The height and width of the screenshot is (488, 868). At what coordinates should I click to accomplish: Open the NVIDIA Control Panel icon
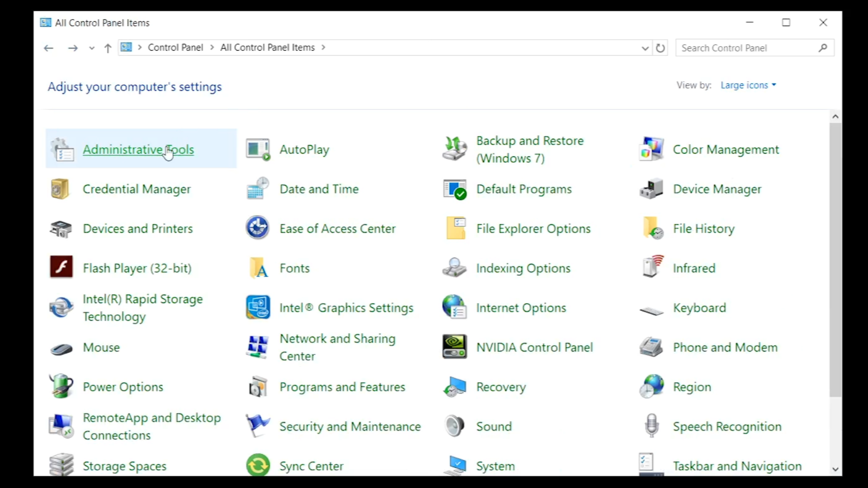[454, 347]
